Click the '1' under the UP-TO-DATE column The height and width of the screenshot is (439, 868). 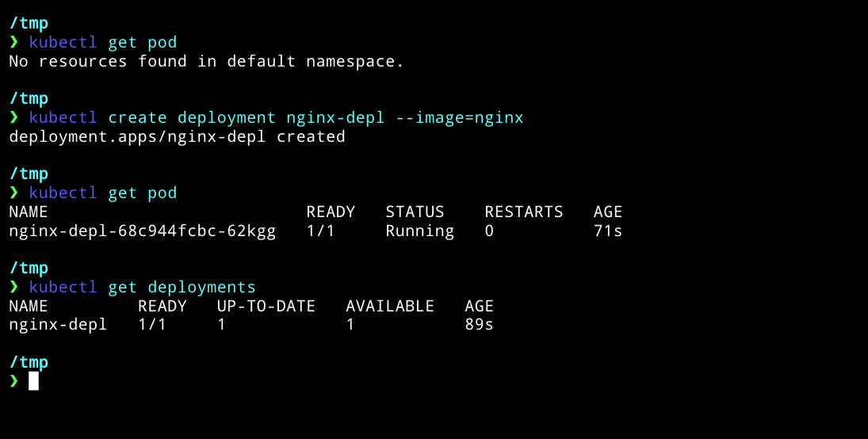pos(221,325)
